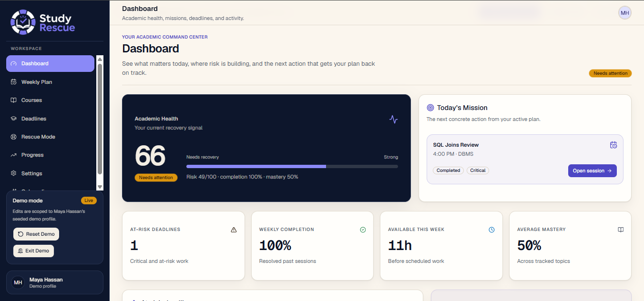Click the Critical tag on SQL Joins Review
This screenshot has width=644, height=301.
pos(478,171)
